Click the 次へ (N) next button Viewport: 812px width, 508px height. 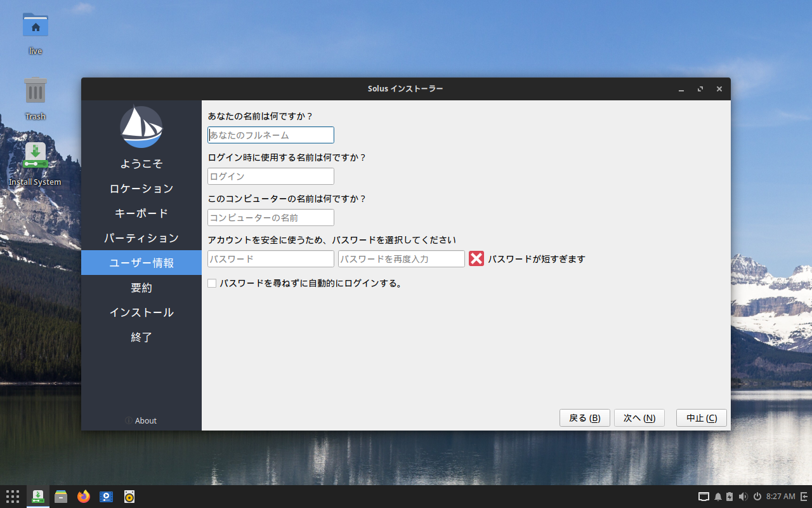639,418
